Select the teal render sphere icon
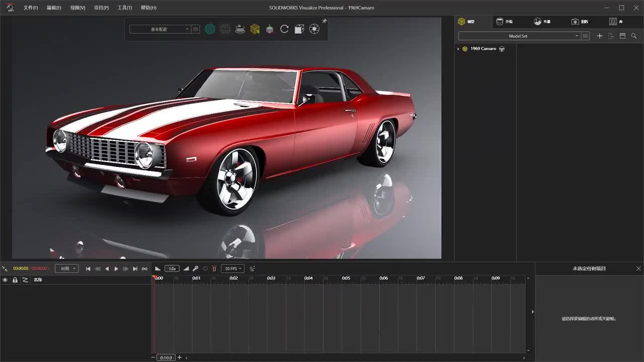Screen dimensions: 644x362 pos(210,29)
